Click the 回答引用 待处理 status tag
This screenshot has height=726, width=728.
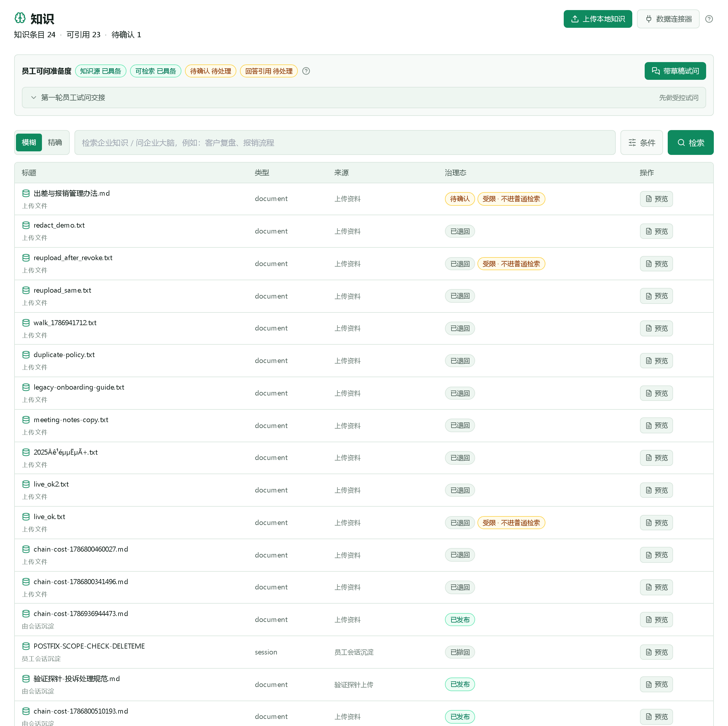click(x=269, y=71)
